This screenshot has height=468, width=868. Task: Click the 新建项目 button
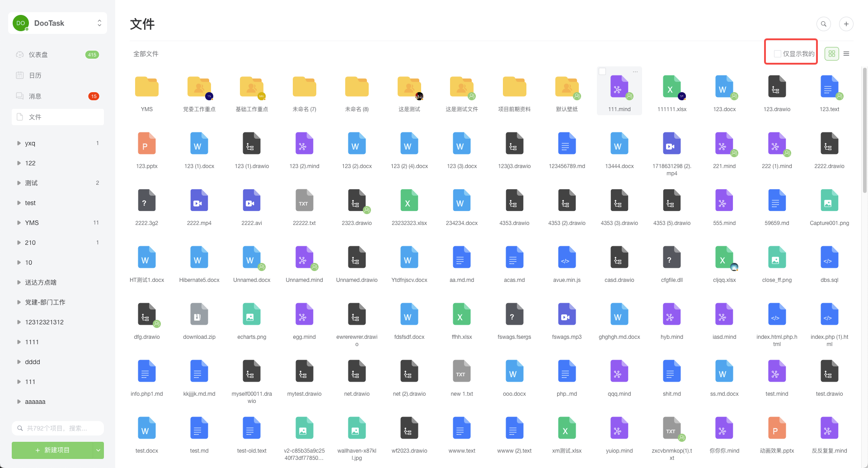pos(52,450)
